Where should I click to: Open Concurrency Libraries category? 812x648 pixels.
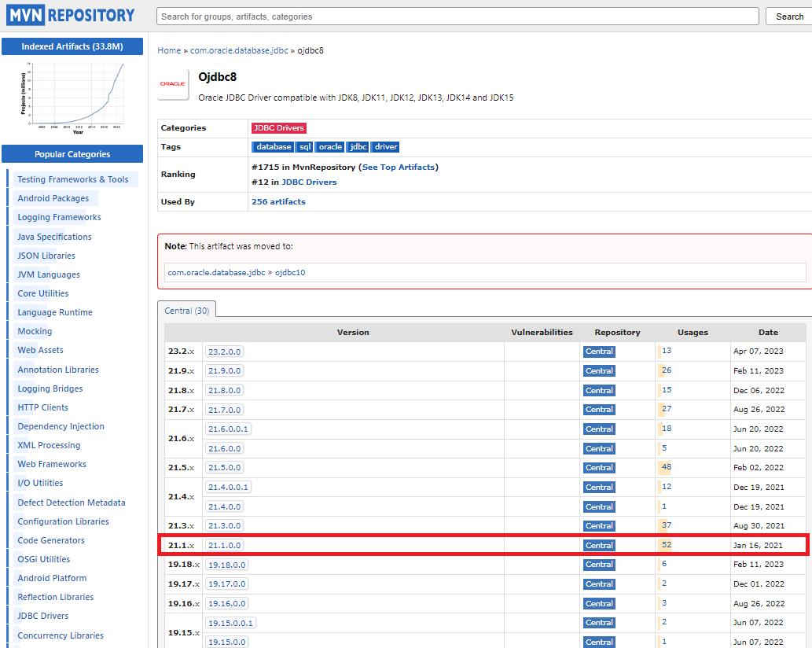[61, 635]
